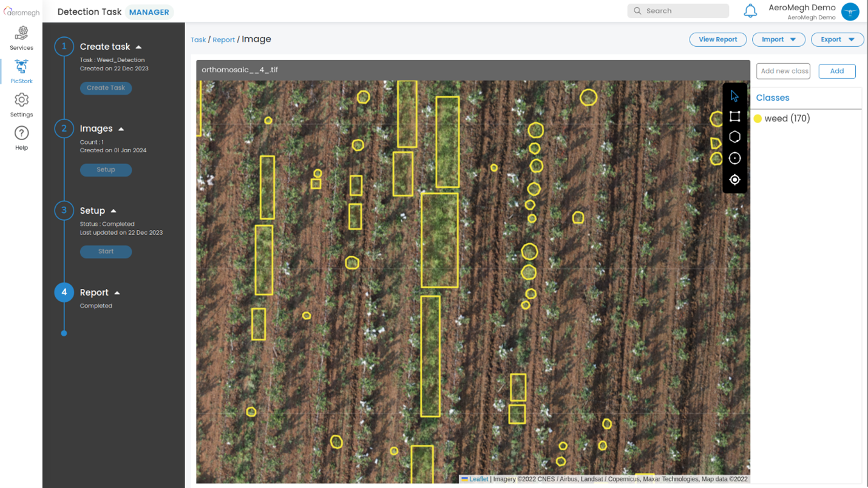Collapse the Create task step
Image resolution: width=868 pixels, height=488 pixels.
pos(138,47)
